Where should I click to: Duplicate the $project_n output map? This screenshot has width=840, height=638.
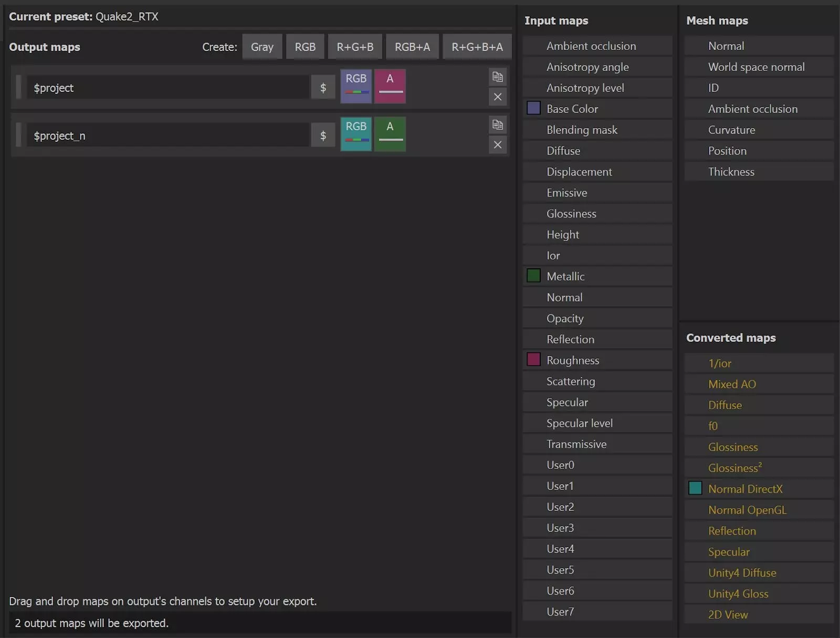click(x=497, y=125)
